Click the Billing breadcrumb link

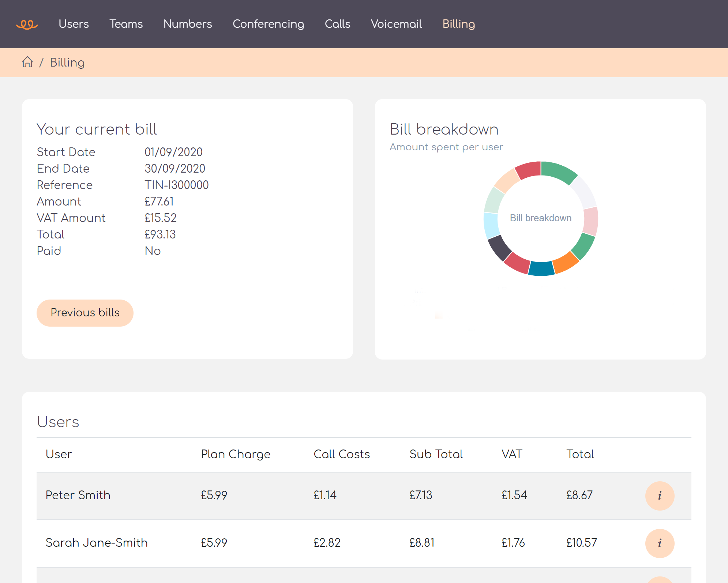tap(67, 62)
